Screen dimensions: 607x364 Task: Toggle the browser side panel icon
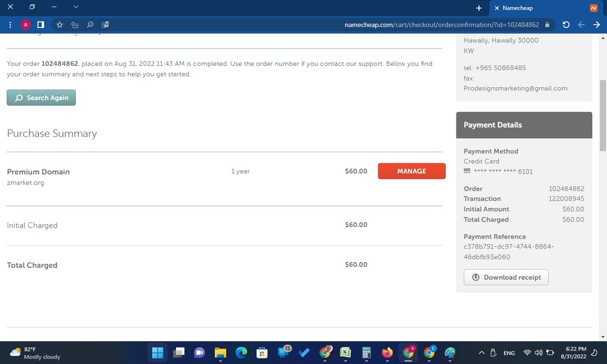click(41, 25)
